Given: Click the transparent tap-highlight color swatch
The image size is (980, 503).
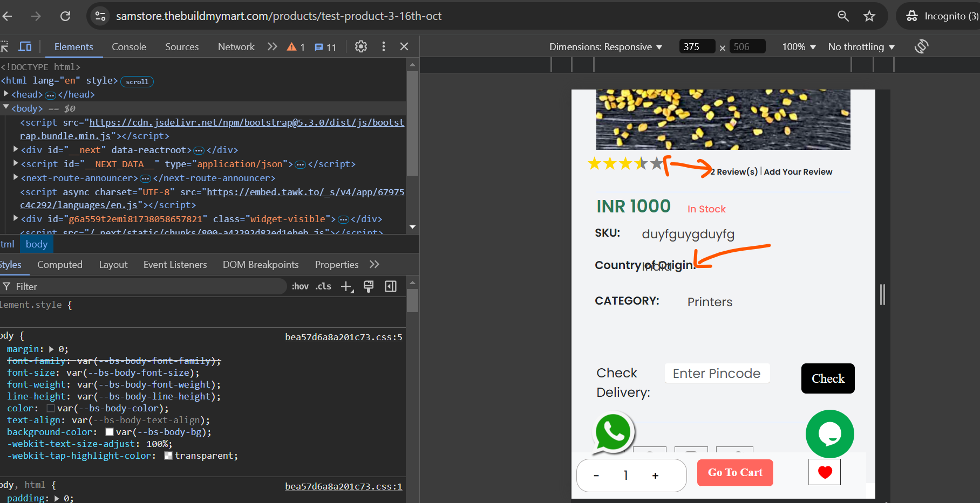Looking at the screenshot, I should (168, 456).
